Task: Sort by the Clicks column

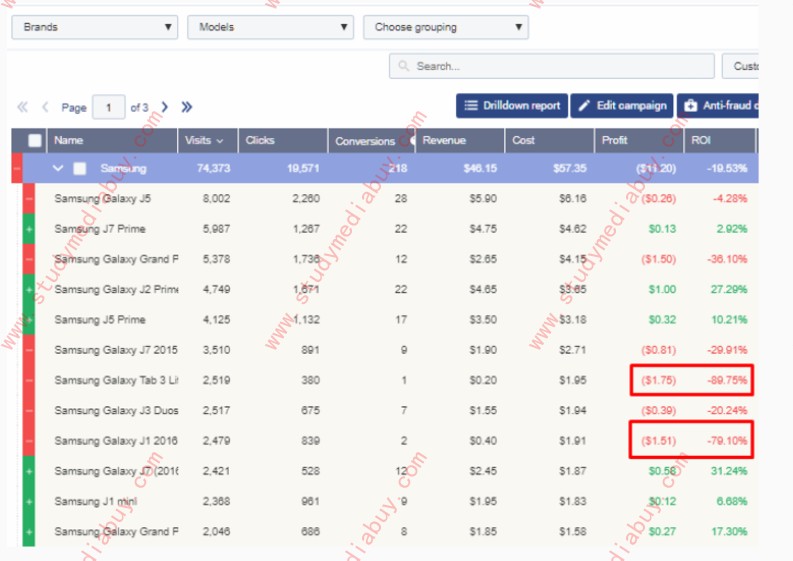Action: (283, 141)
